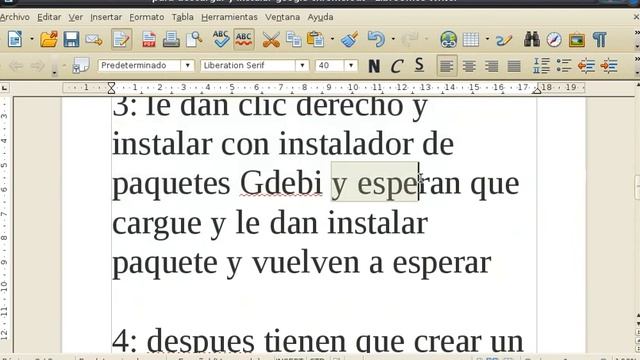Toggle bold with the N button
640x360 pixels.
click(374, 66)
